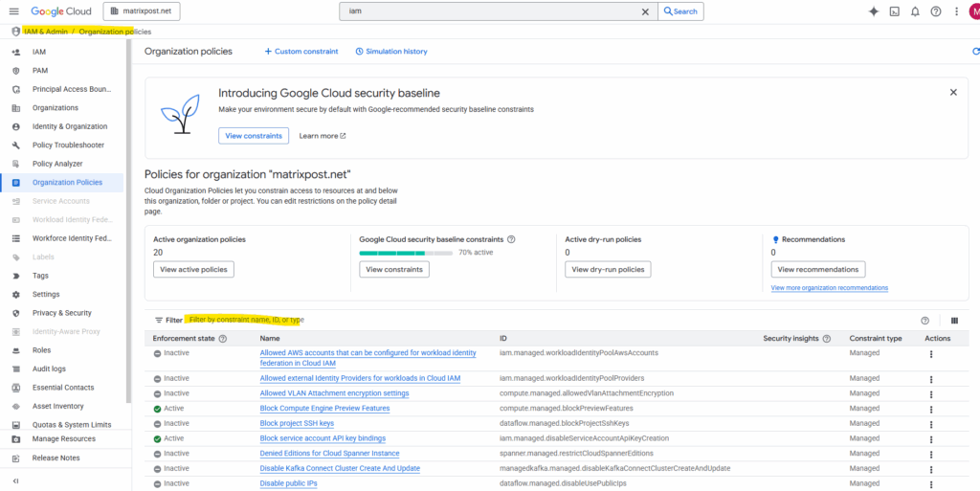Click the help question mark in top bar
Image resolution: width=980 pixels, height=491 pixels.
click(x=936, y=11)
